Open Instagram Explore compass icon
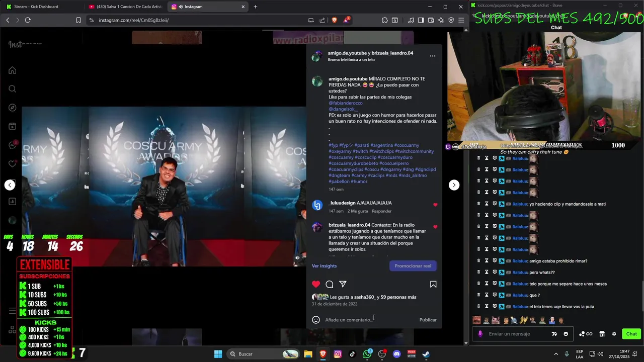The width and height of the screenshot is (644, 362). click(x=12, y=108)
